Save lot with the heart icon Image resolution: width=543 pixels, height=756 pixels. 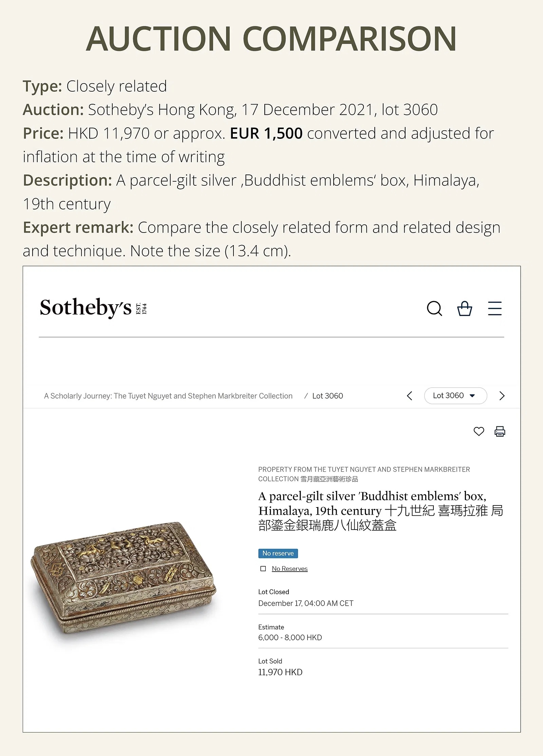point(479,431)
